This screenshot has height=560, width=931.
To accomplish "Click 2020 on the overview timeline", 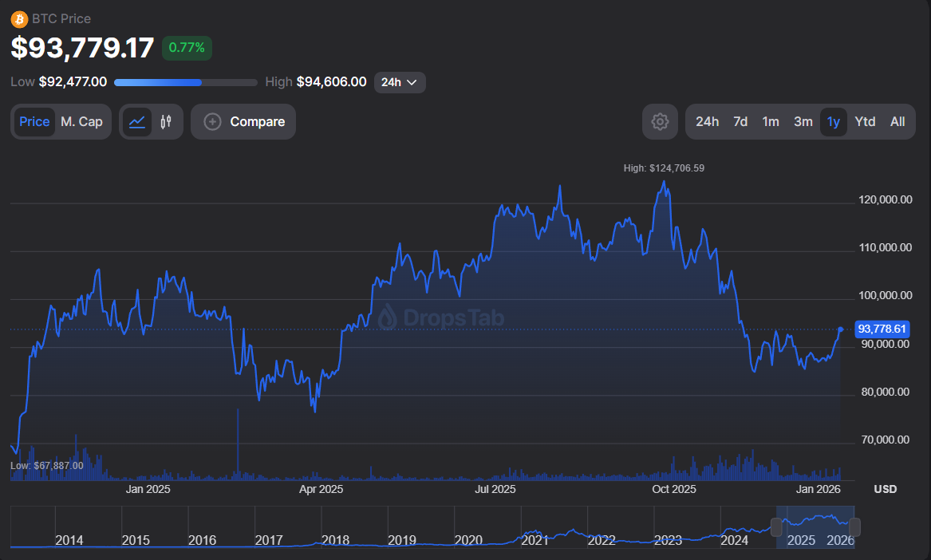I will click(468, 540).
